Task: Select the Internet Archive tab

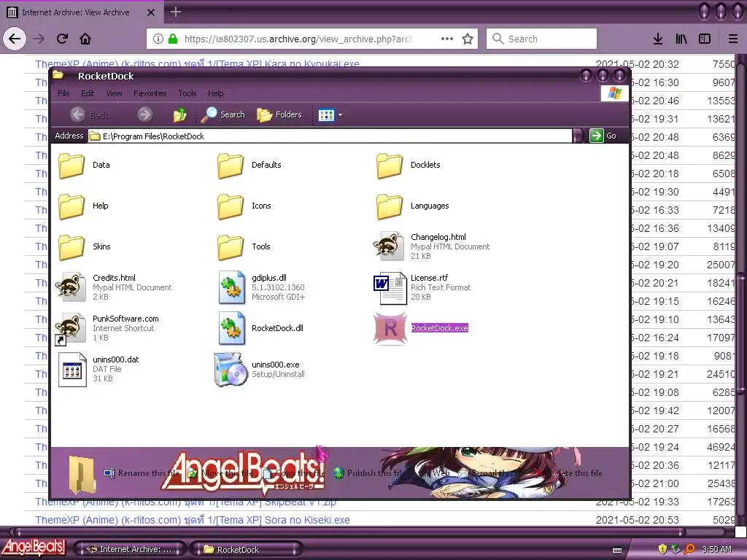Action: 82,12
